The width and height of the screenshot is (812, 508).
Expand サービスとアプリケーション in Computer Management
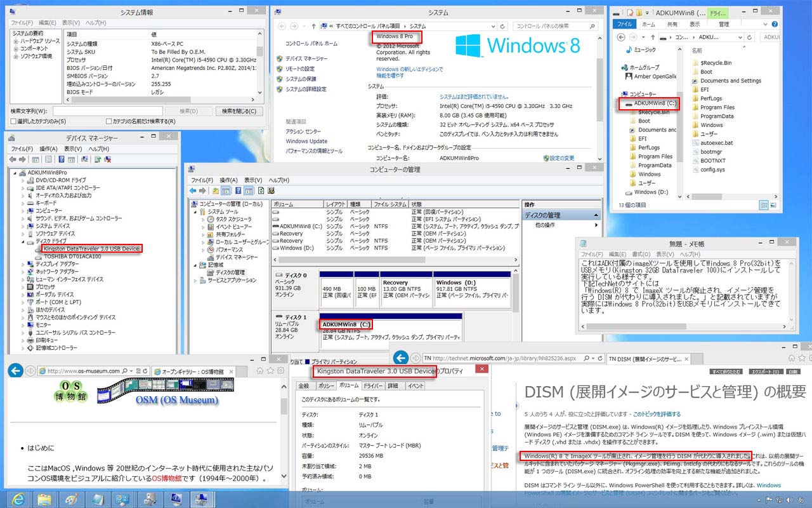195,280
